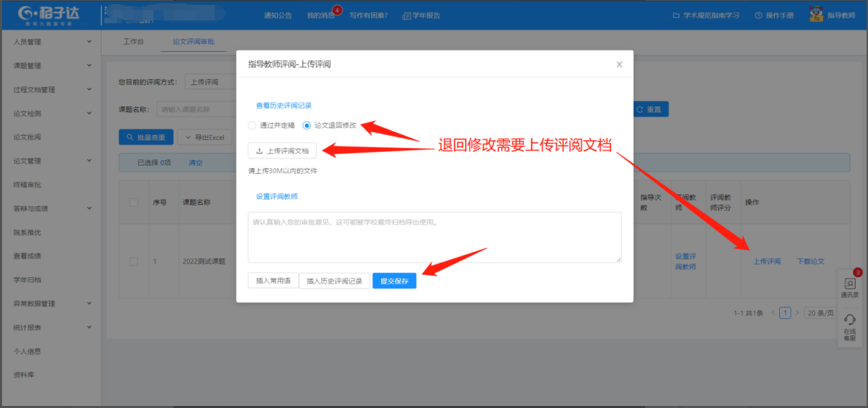Click the 指导教师 user avatar
Screen dimensions: 868x408
coord(816,15)
